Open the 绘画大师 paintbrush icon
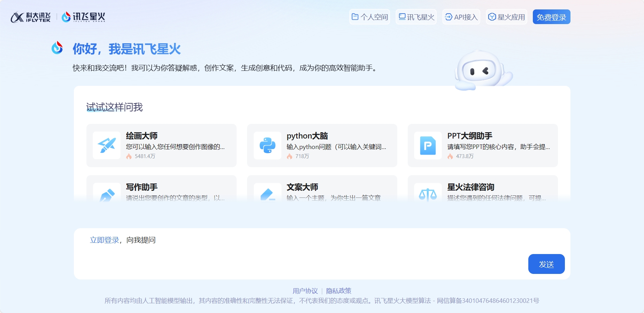Screen dimensions: 644x313 click(x=107, y=146)
